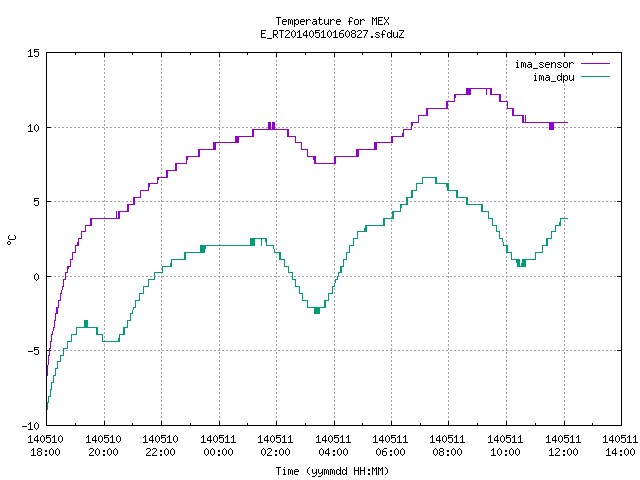Click the 'ima_dpu' legend label
Screen dimensions: 640x480
coord(553,77)
